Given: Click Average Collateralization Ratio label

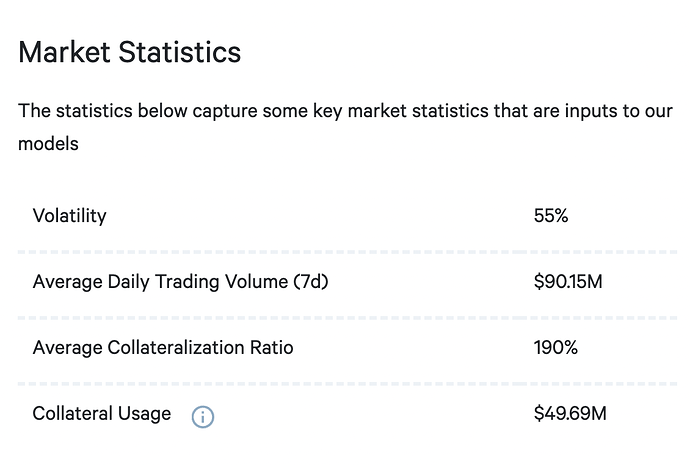Looking at the screenshot, I should pyautogui.click(x=163, y=348).
